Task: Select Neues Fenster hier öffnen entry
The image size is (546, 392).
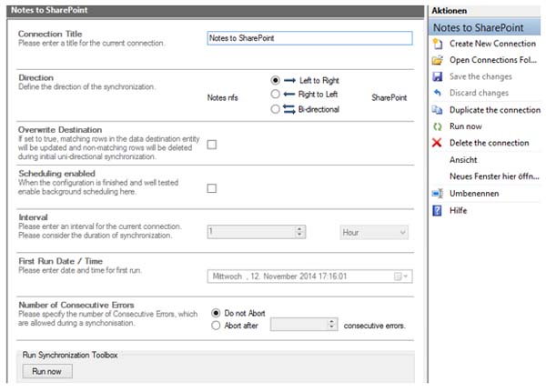Action: 487,176
